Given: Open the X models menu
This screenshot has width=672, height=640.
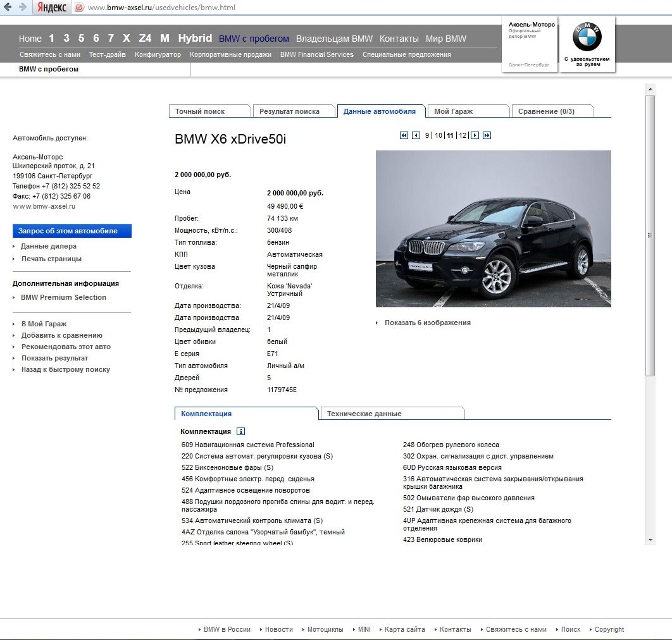Looking at the screenshot, I should [127, 38].
